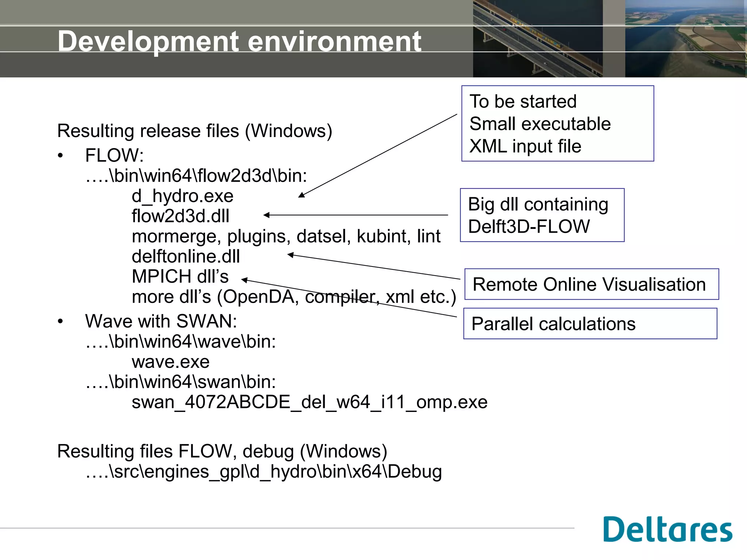Select the path '….\bin\win64\swan\bin:'
The width and height of the screenshot is (747, 560).
point(181,382)
